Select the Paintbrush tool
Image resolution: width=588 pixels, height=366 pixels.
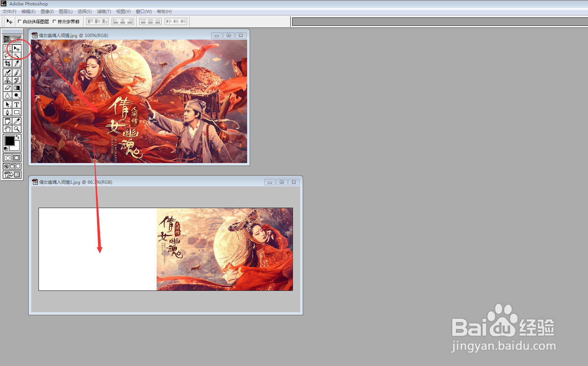coord(17,73)
